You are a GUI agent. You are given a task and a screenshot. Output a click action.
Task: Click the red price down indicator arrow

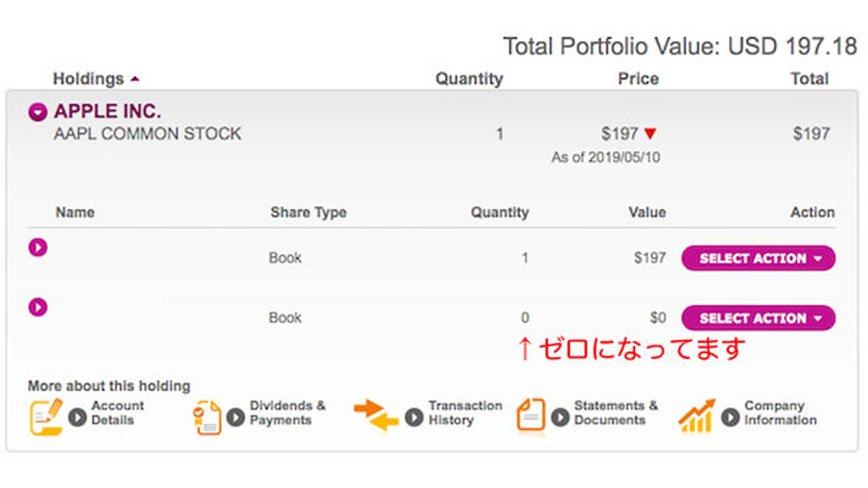(x=650, y=134)
